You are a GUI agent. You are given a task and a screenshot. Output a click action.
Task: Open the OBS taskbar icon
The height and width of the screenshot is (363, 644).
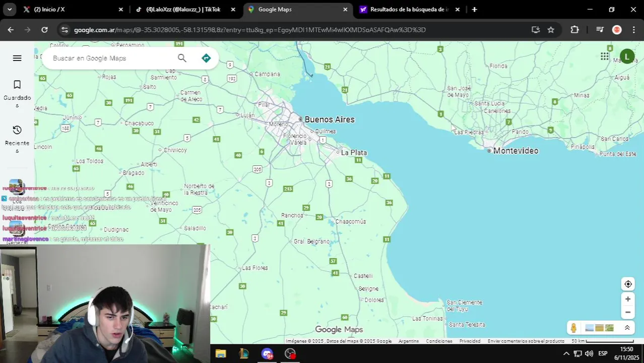(290, 353)
